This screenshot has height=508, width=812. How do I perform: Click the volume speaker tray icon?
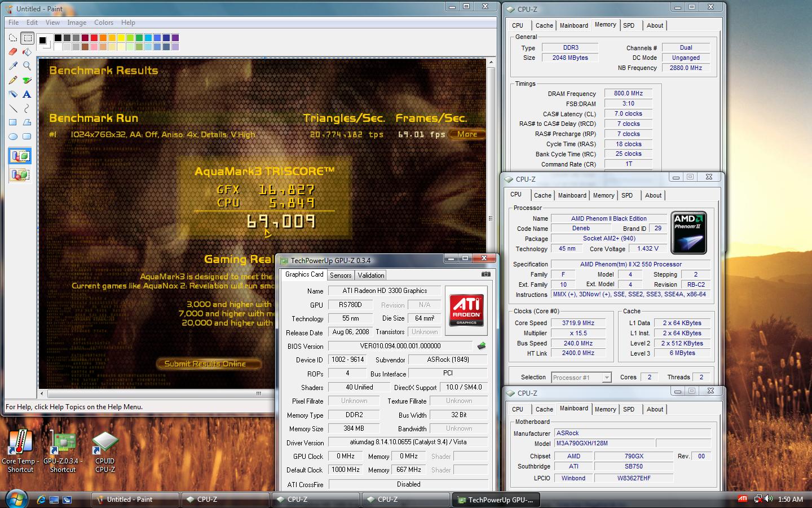[768, 499]
